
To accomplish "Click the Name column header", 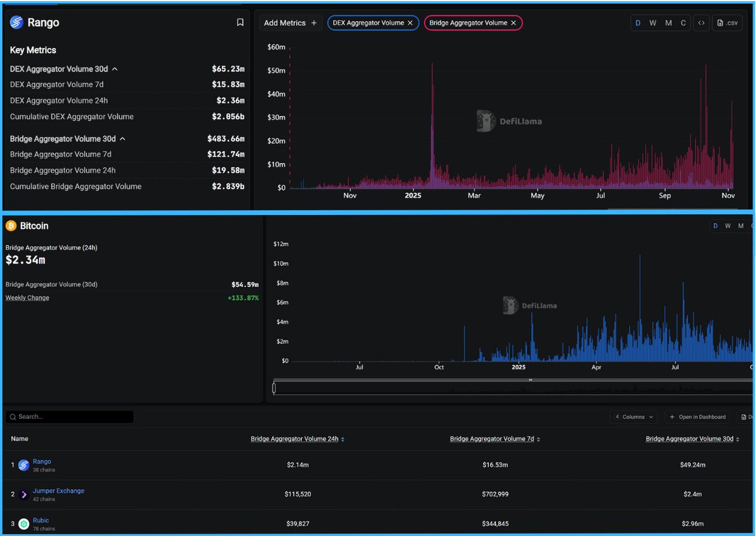I will tap(20, 439).
